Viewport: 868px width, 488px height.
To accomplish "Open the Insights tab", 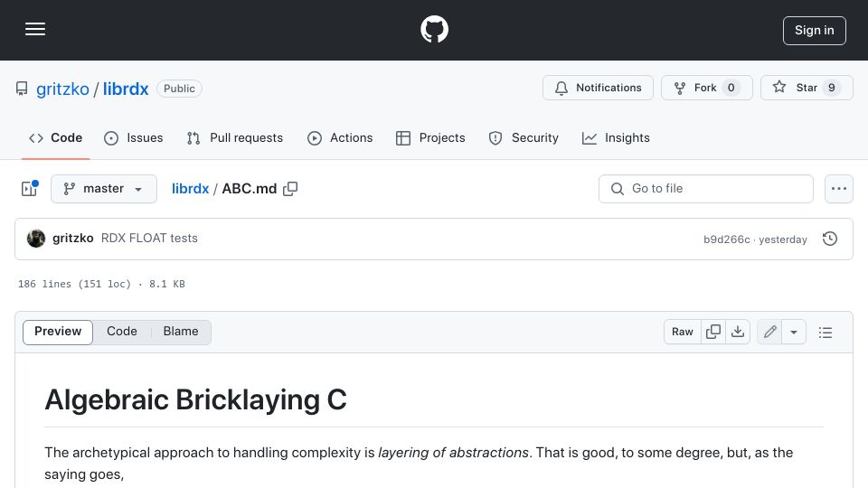I will coord(616,137).
